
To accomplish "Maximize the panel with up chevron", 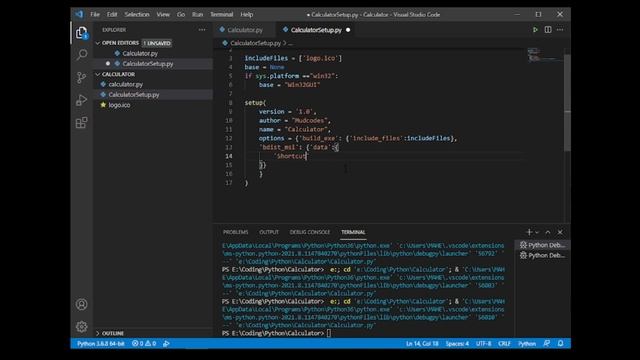I will [548, 232].
